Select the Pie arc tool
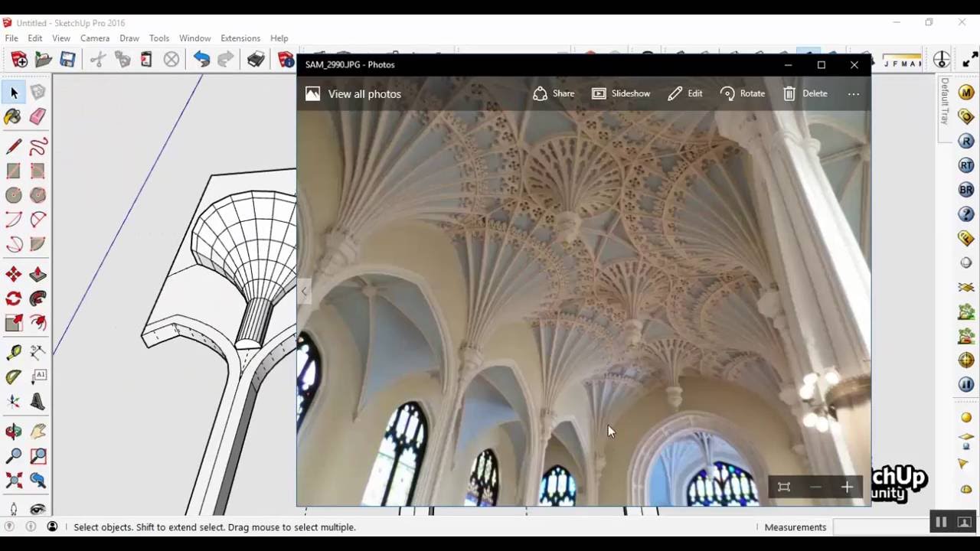 point(38,245)
